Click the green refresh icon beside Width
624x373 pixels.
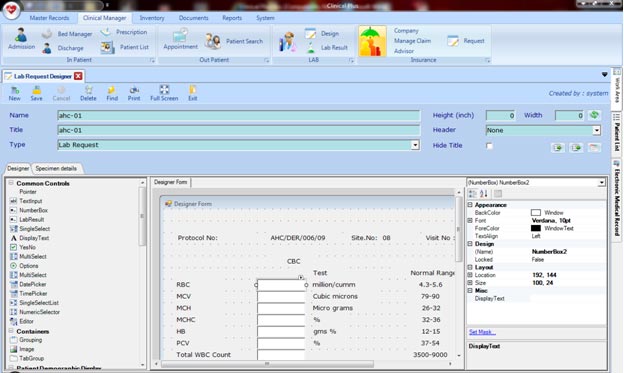pos(594,115)
